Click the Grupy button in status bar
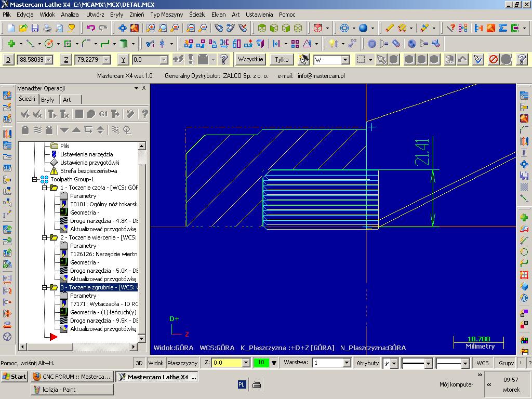The image size is (532, 399). (x=506, y=363)
